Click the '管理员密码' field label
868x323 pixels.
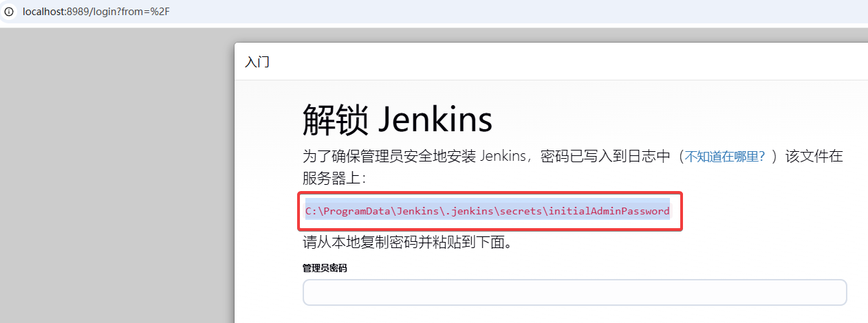pos(325,268)
